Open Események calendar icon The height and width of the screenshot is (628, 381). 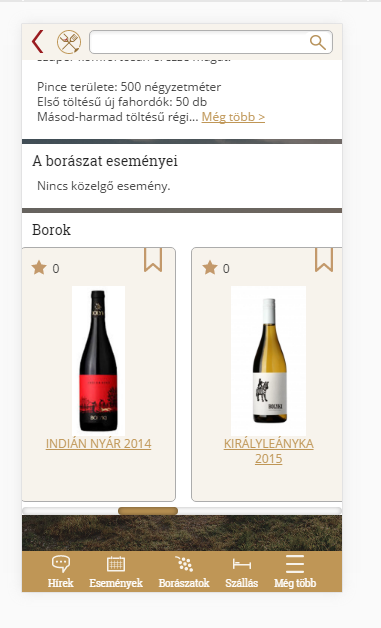click(116, 564)
